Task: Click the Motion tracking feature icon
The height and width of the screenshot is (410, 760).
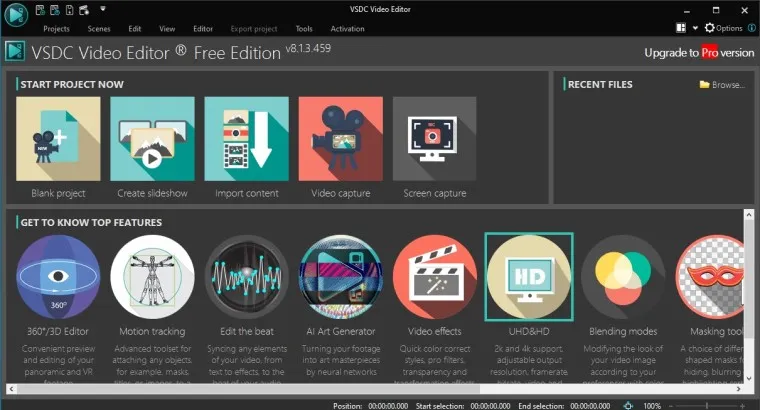Action: (x=152, y=277)
